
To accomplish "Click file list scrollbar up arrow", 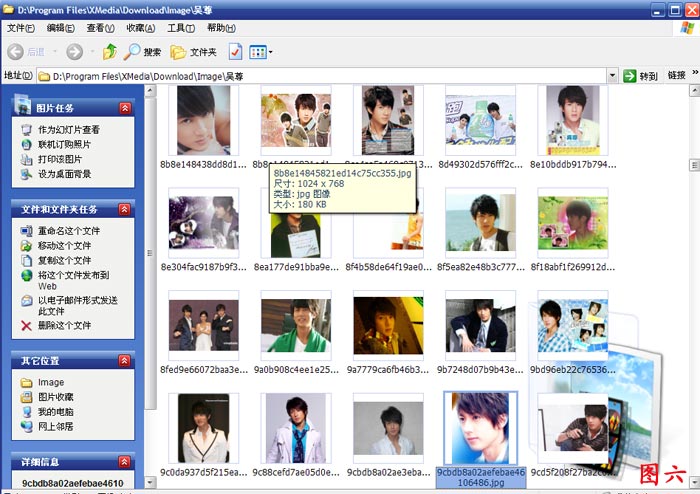I will tap(694, 91).
